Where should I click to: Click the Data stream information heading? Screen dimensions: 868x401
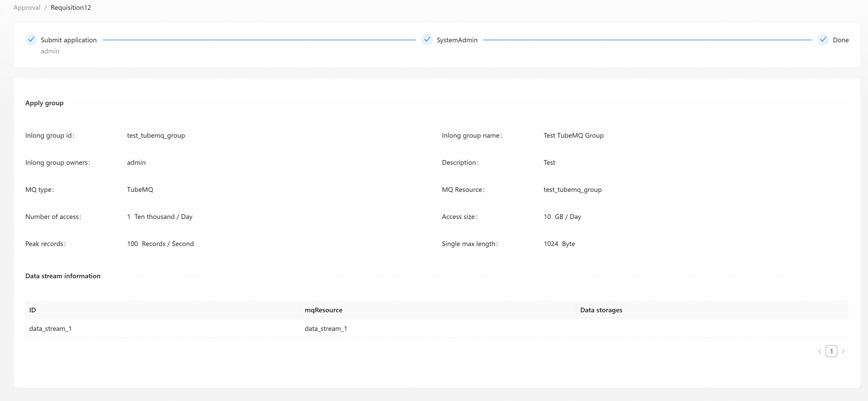point(63,276)
